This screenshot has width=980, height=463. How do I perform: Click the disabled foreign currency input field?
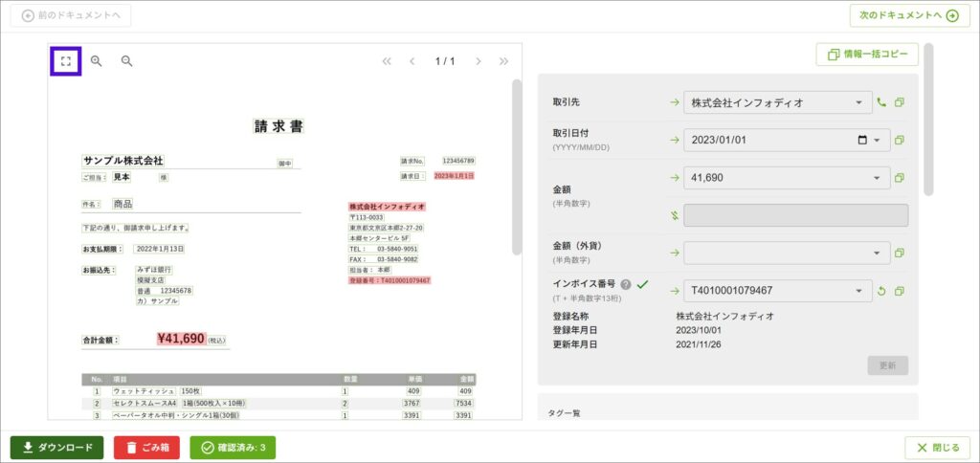click(795, 215)
